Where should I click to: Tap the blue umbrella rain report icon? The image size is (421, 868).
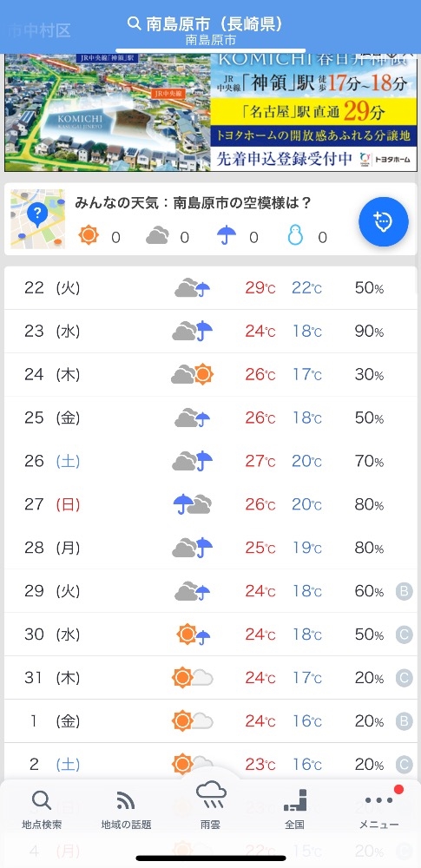coord(227,236)
